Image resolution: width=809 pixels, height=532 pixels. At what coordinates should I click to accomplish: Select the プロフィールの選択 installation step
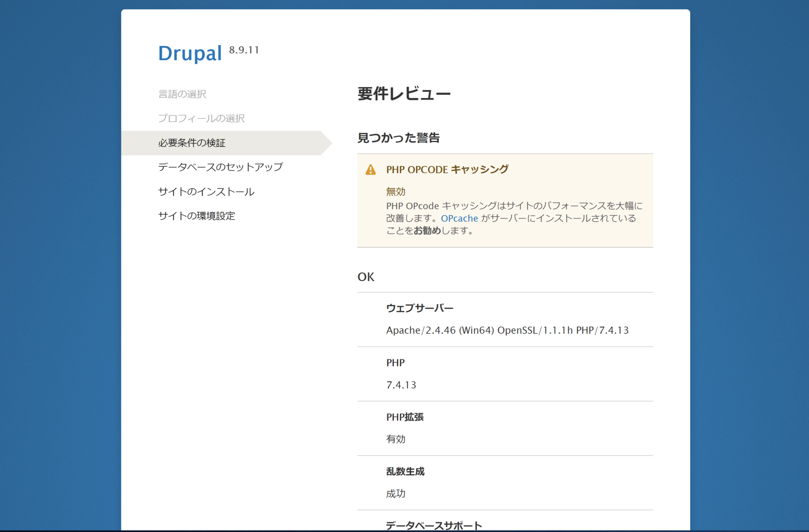point(201,118)
